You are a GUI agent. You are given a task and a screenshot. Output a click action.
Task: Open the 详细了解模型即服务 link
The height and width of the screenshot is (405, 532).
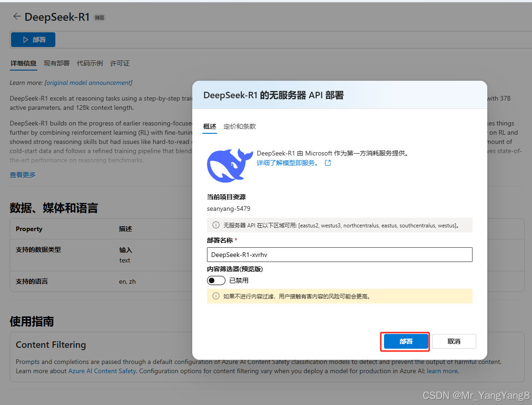point(287,163)
